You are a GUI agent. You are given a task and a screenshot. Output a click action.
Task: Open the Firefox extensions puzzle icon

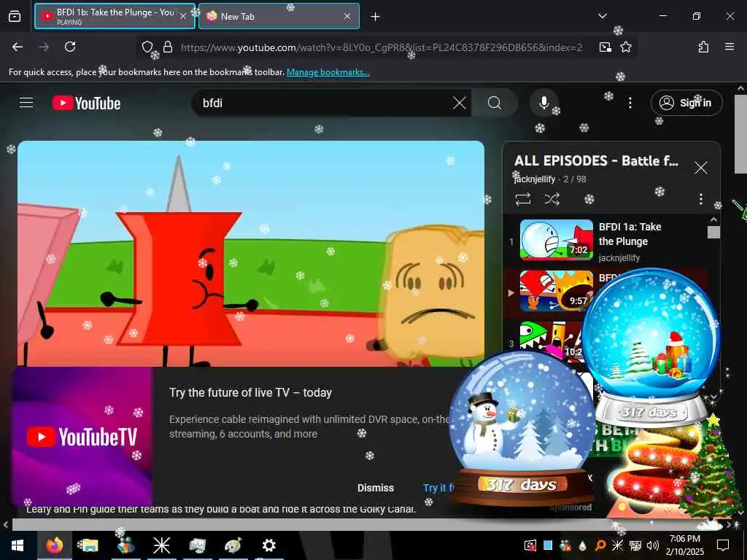(704, 47)
